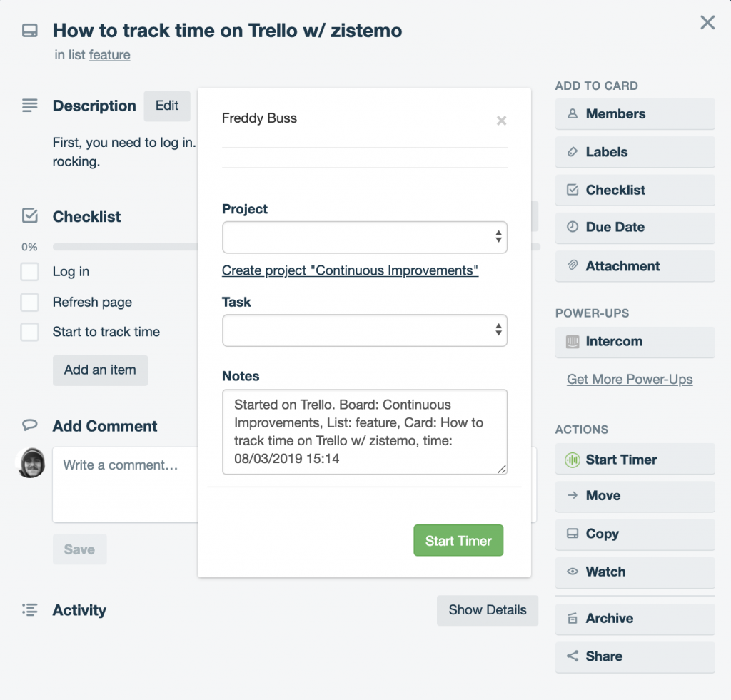Check the Refresh page checklist item
This screenshot has height=700, width=731.
(30, 302)
